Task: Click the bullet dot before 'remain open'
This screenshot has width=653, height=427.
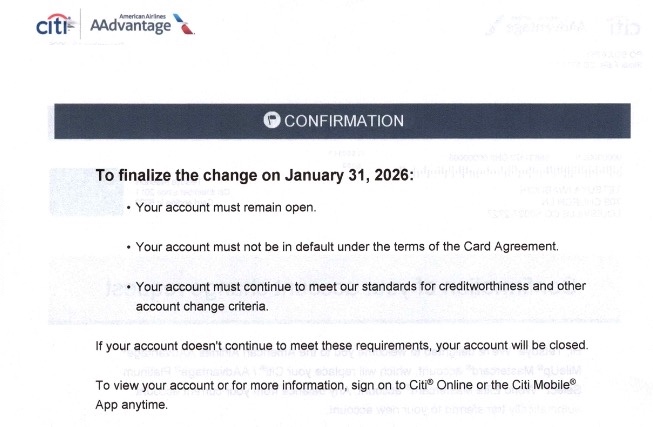Action: point(128,208)
